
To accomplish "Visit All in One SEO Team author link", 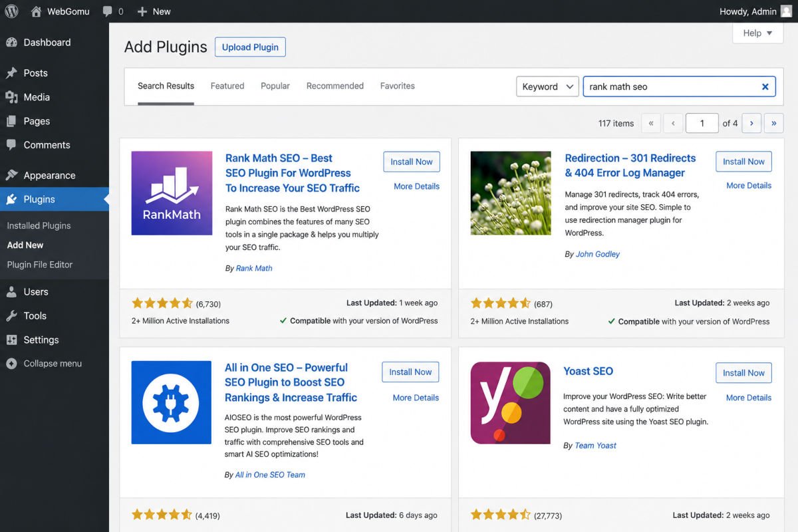I will point(270,475).
